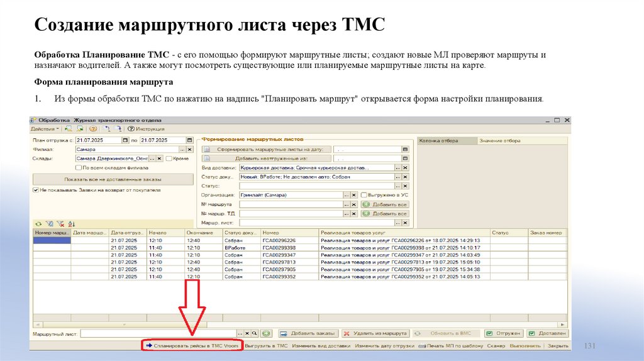Click Добавить неотгруженные из button

[x=267, y=158]
